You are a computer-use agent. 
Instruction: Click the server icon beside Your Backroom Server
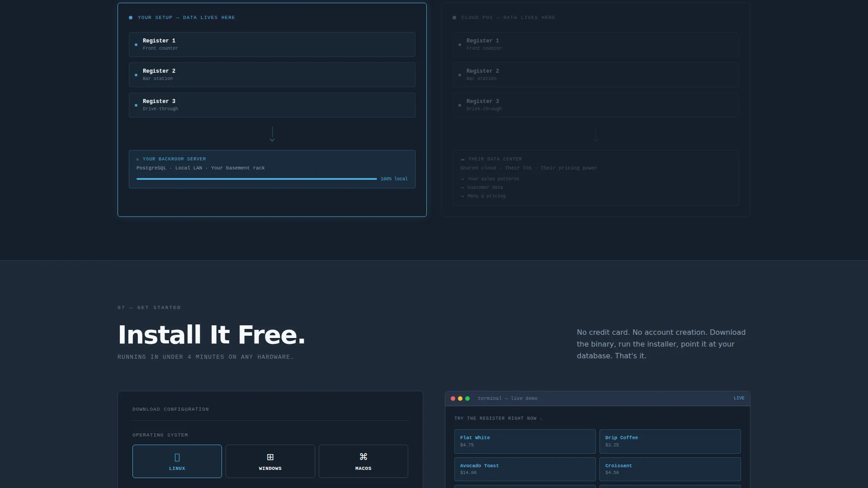coord(138,160)
